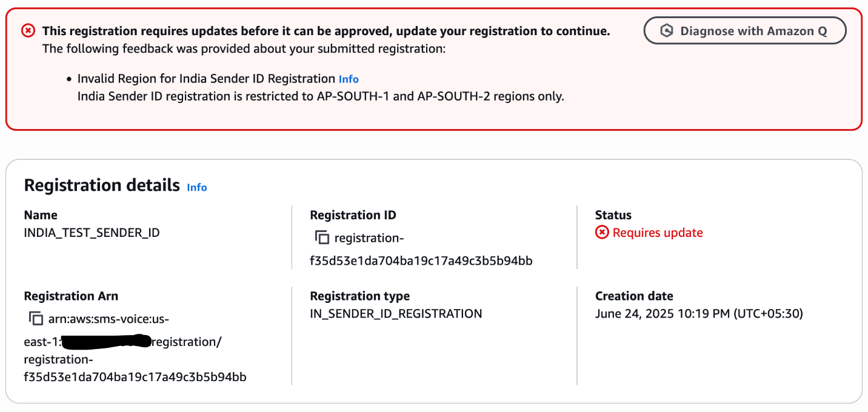Viewport: 868px width, 412px height.
Task: Copy the Registration ID using copy icon
Action: coord(322,238)
